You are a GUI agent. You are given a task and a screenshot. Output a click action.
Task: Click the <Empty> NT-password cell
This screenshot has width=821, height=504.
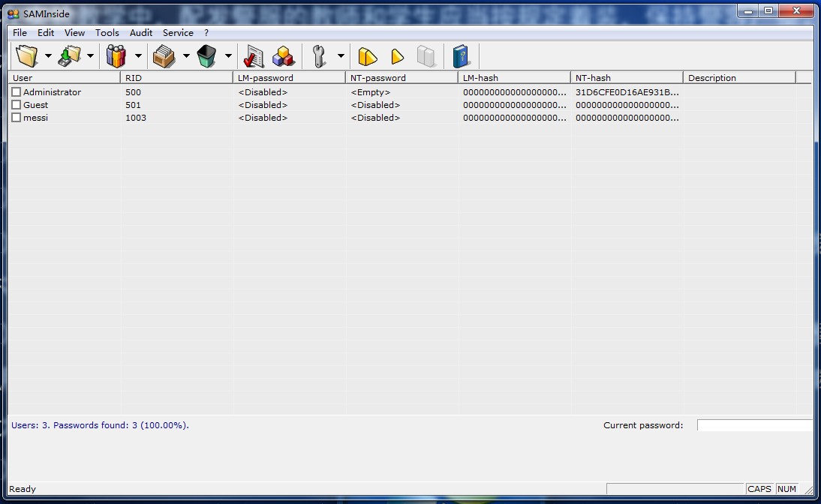[370, 92]
